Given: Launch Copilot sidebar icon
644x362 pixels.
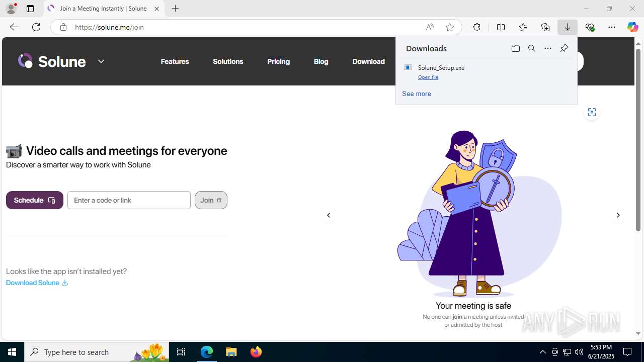Looking at the screenshot, I should coord(632,27).
